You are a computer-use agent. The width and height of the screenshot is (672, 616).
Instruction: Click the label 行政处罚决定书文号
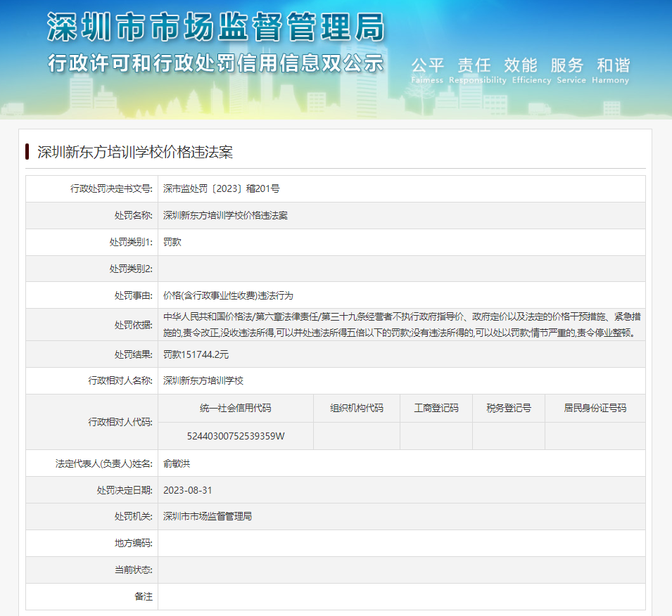(111, 188)
